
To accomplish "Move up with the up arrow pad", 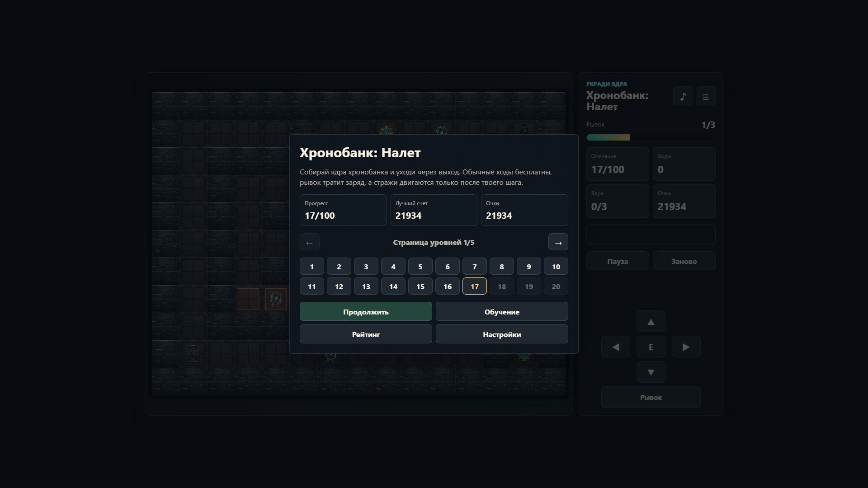I will (651, 322).
